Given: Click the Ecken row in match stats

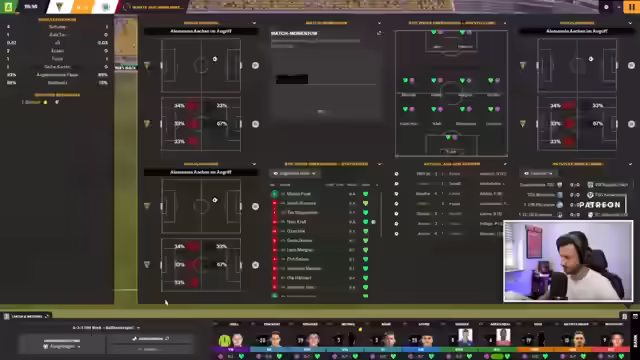Looking at the screenshot, I should (57, 51).
